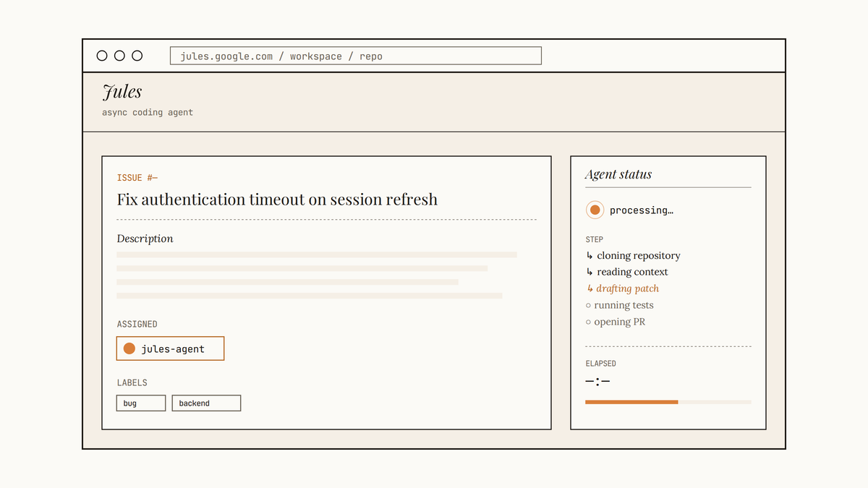Click the third window control circle
868x488 pixels.
(137, 56)
